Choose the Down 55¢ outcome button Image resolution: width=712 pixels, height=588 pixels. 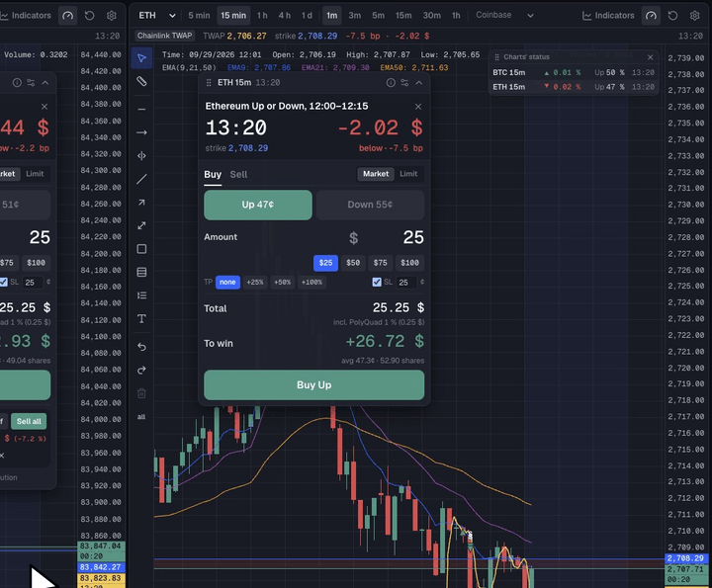[x=370, y=205]
